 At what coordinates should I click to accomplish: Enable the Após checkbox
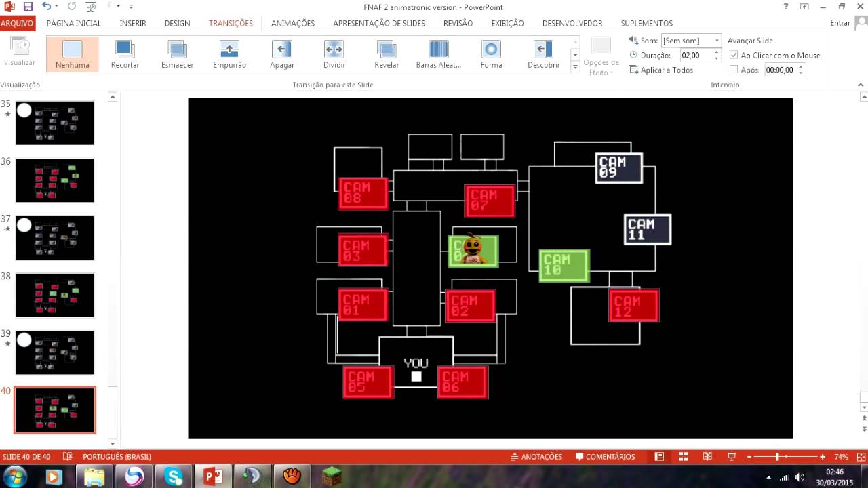click(734, 70)
